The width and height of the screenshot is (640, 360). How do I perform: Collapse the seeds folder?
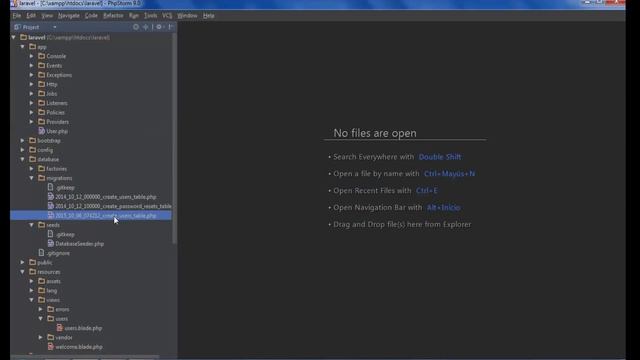tap(32, 225)
